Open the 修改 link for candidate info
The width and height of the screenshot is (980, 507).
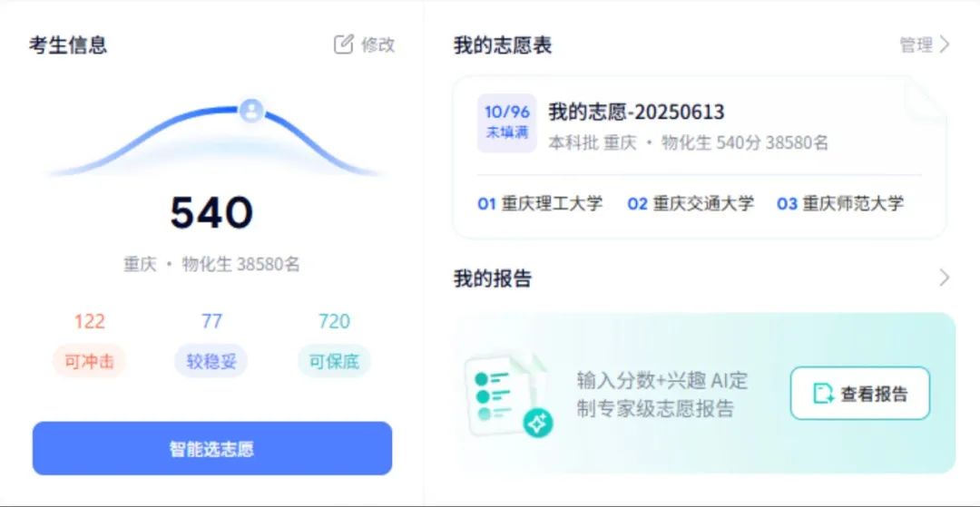(x=377, y=45)
